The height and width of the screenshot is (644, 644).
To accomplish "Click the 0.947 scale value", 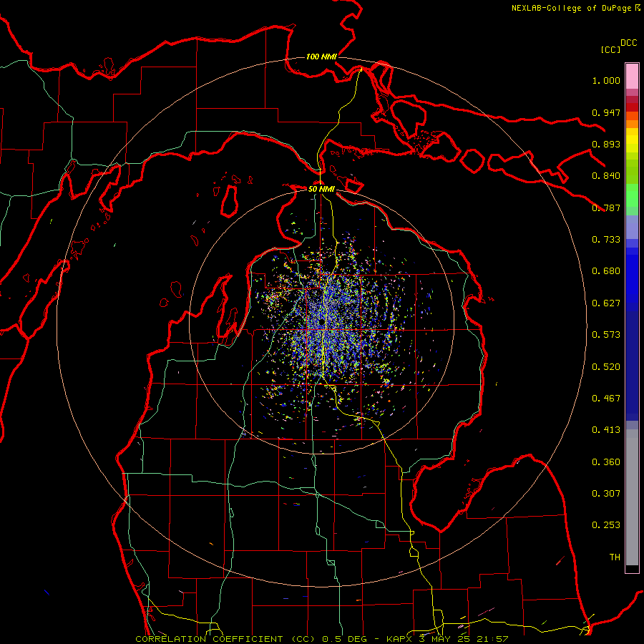I will (x=606, y=112).
